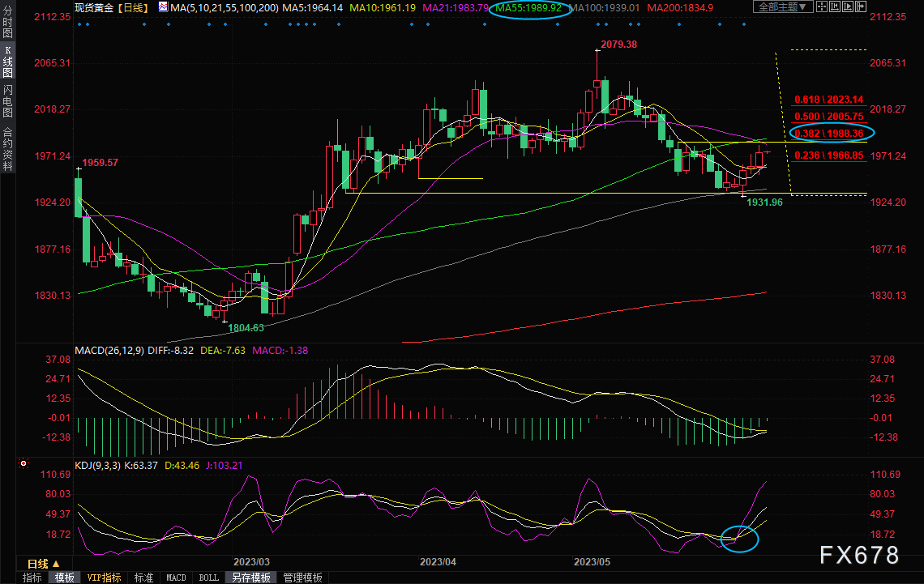
Task: Click the 另存模板 button
Action: point(251,578)
